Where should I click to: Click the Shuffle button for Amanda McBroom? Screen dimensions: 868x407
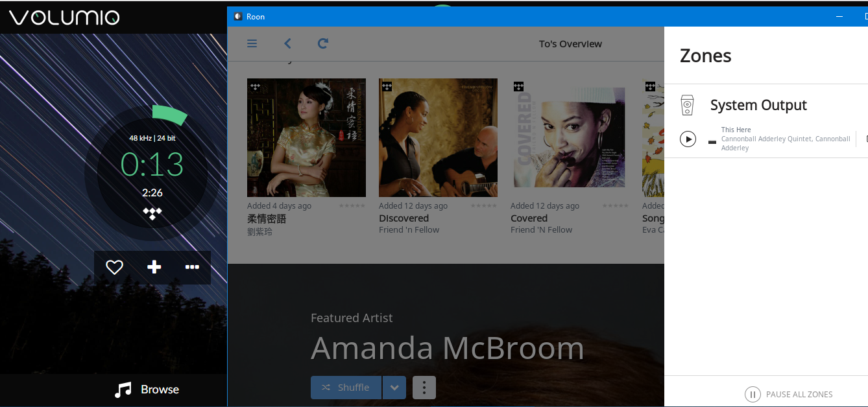pyautogui.click(x=346, y=388)
